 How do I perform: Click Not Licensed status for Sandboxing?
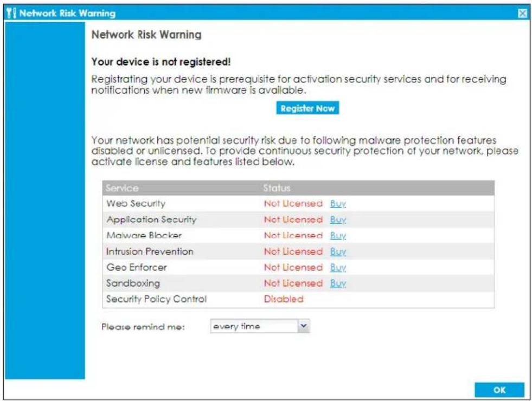coord(293,283)
